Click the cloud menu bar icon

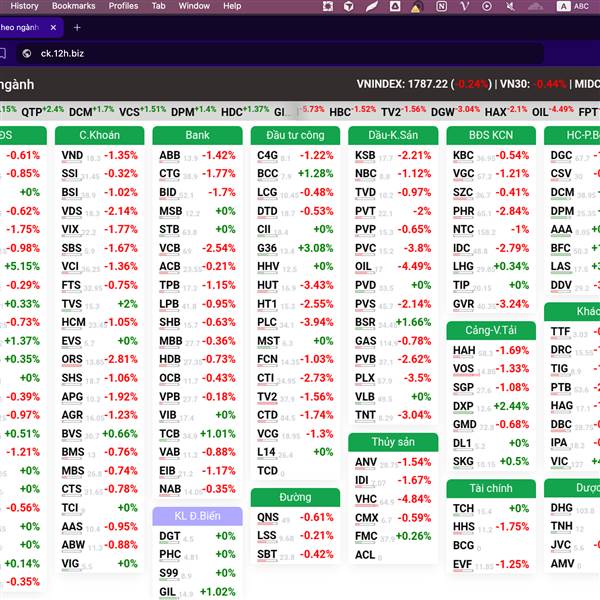coord(535,6)
